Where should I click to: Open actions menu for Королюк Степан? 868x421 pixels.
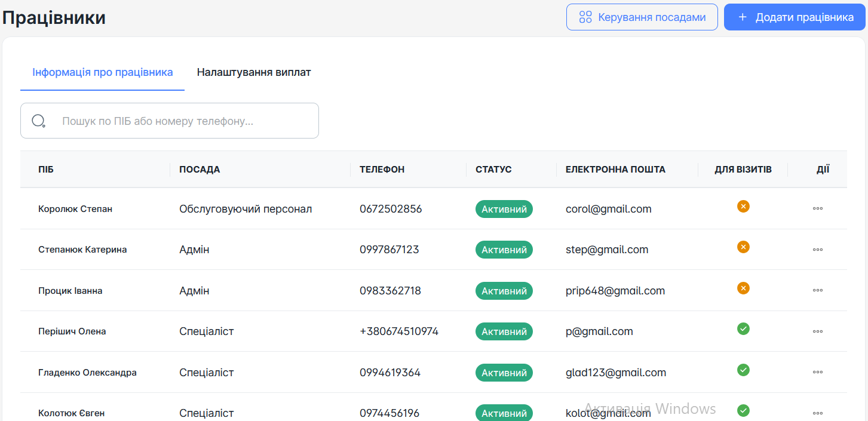[x=818, y=208]
